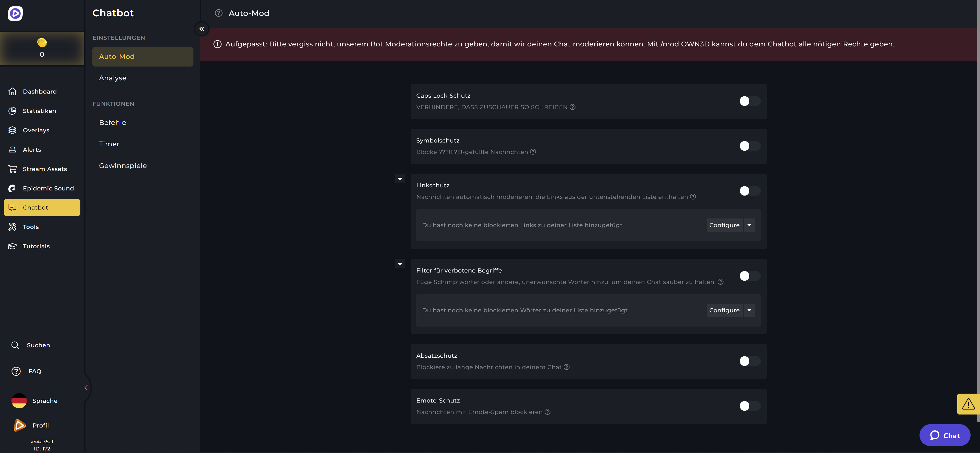Open the Configure dropdown next to Linkschutz
This screenshot has width=980, height=453.
tap(749, 225)
